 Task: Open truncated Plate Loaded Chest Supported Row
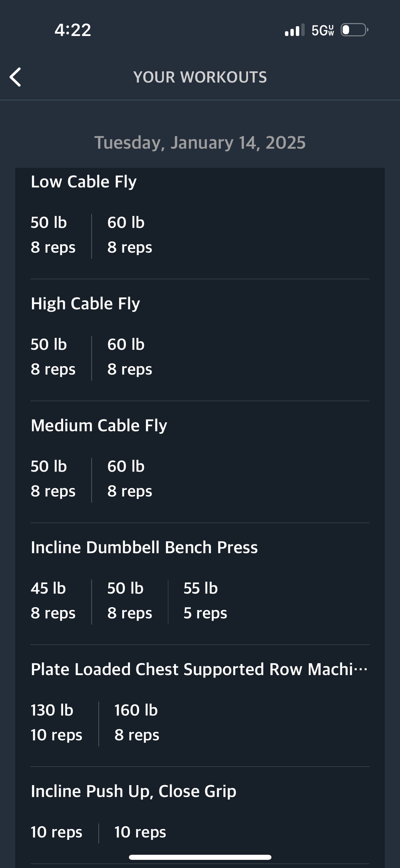(x=199, y=669)
